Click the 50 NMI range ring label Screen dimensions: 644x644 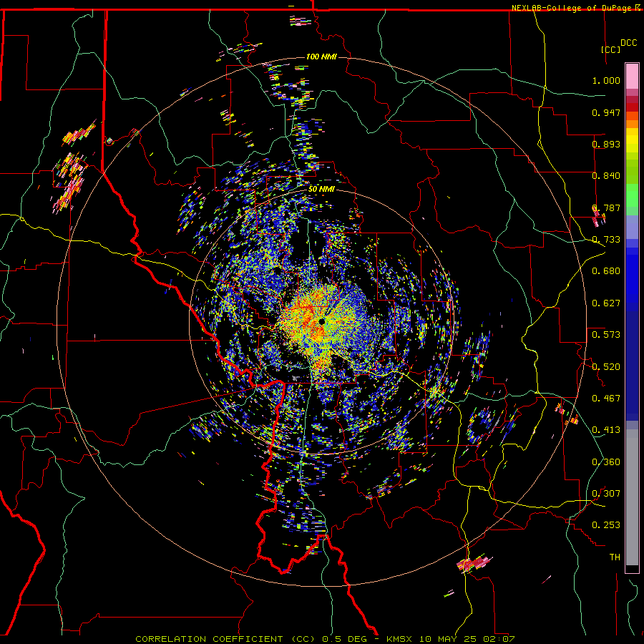(x=321, y=190)
